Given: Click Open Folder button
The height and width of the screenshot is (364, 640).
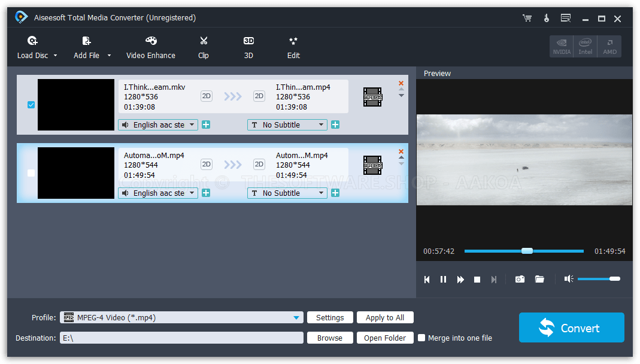Looking at the screenshot, I should (385, 338).
